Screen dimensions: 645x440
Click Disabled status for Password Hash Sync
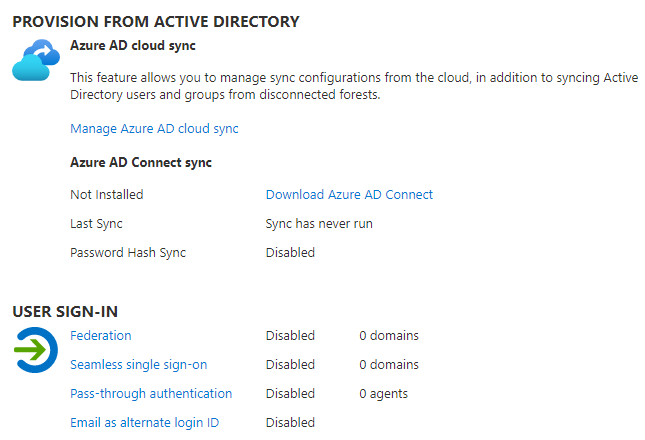(x=290, y=252)
